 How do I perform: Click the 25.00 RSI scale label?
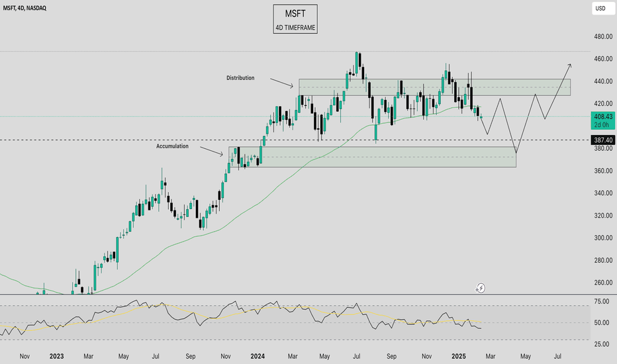point(603,344)
